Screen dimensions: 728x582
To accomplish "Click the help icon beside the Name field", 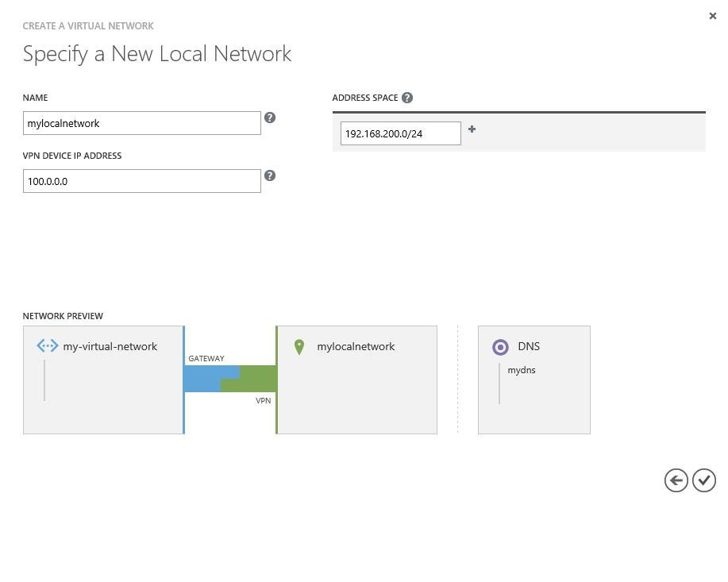I will point(270,118).
